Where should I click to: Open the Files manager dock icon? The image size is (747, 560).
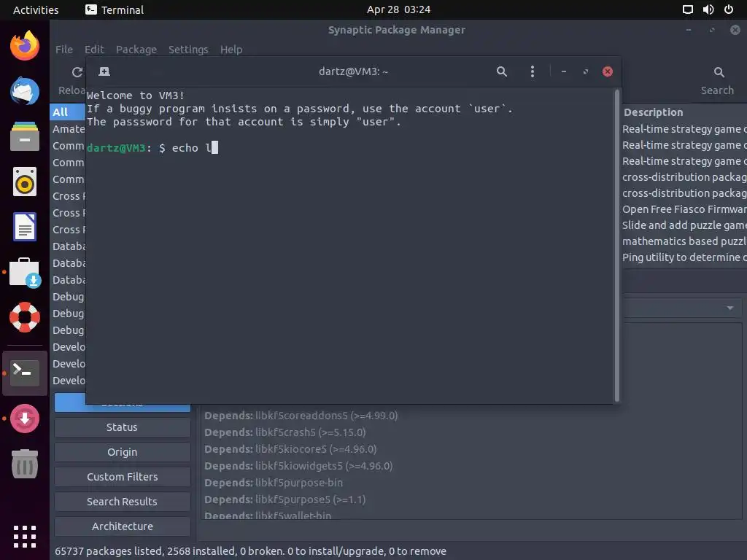coord(25,136)
